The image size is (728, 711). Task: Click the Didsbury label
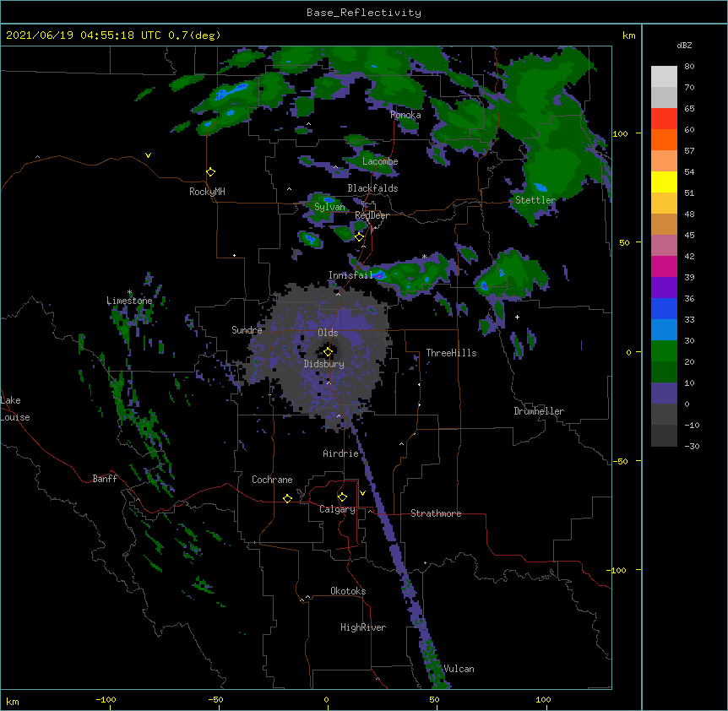point(324,364)
